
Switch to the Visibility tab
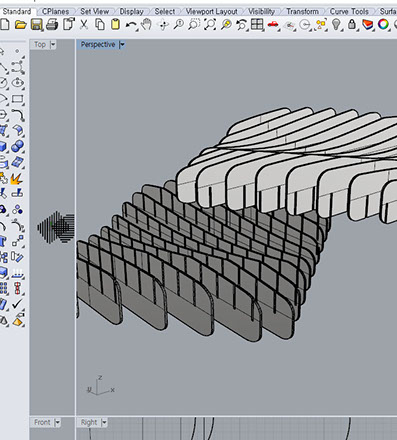261,11
